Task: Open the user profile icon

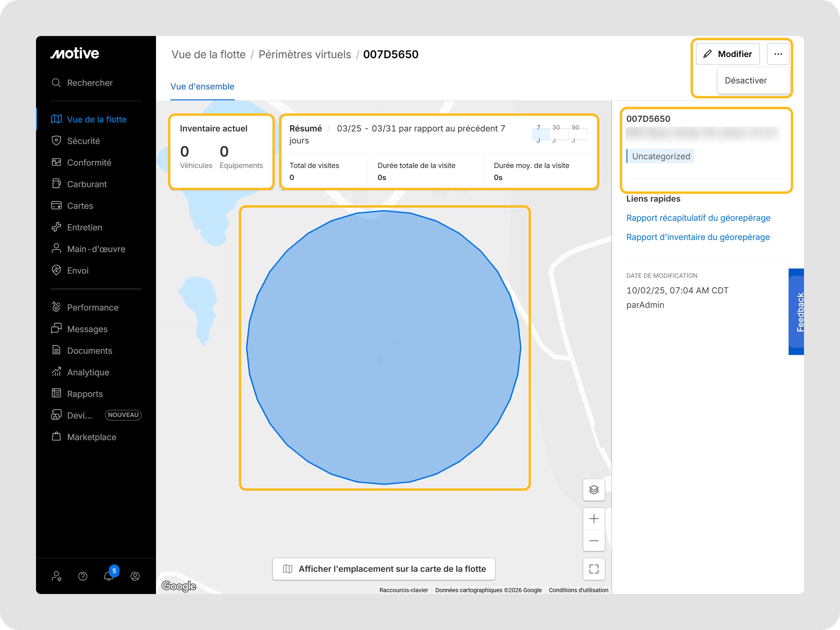Action: tap(135, 576)
